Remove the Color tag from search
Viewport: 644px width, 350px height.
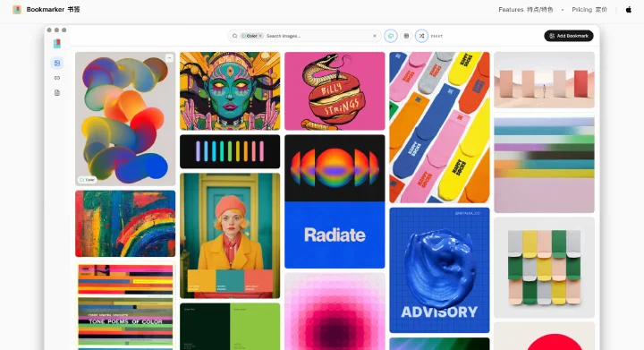point(260,36)
